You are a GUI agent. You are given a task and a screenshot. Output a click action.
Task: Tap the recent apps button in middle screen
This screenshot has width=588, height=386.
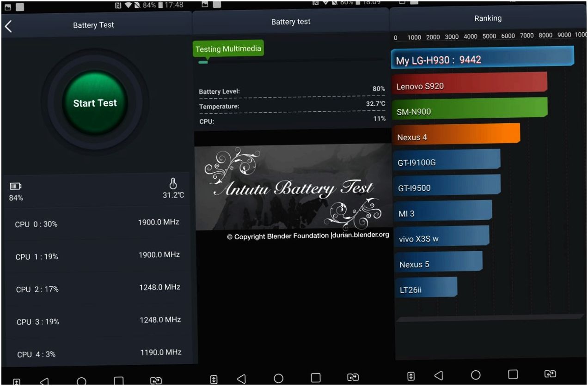point(316,378)
